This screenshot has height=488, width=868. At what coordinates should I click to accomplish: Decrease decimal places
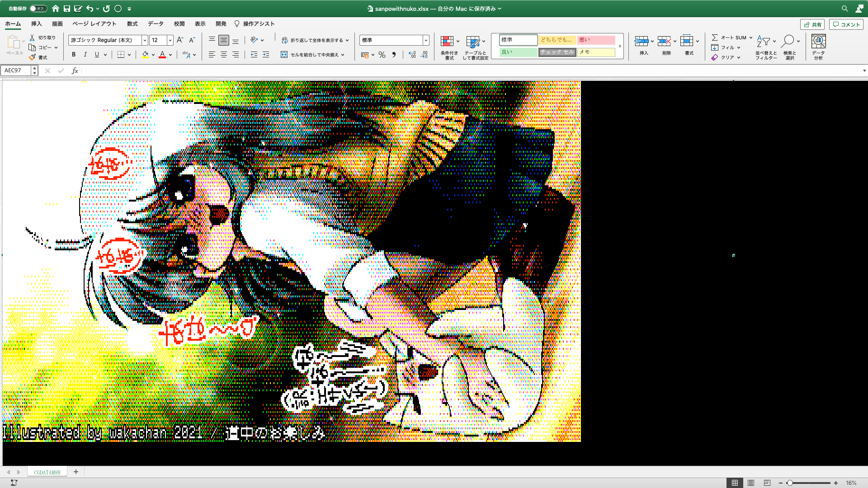(x=424, y=55)
